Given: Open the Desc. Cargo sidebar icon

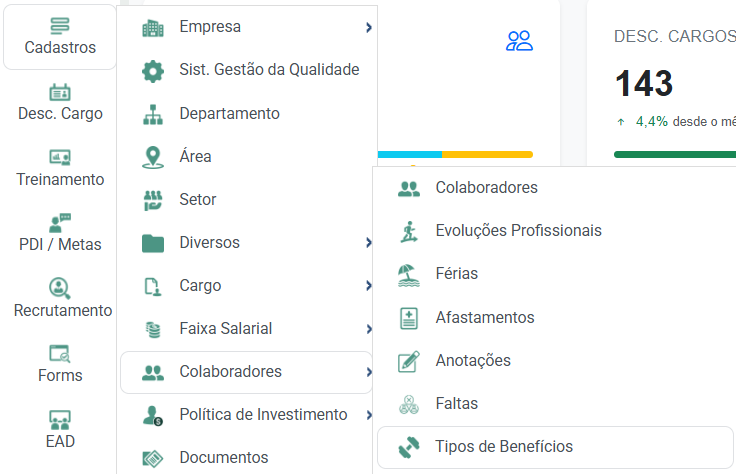Looking at the screenshot, I should pyautogui.click(x=60, y=92).
